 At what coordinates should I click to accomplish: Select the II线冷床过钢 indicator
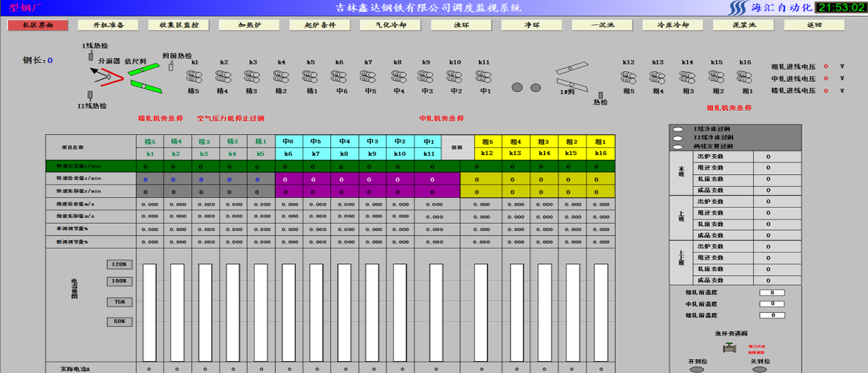point(678,137)
